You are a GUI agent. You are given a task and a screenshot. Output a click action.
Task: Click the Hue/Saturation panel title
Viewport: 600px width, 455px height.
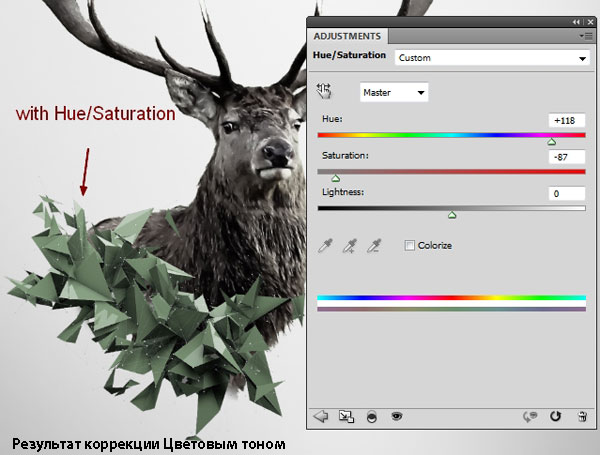tap(349, 55)
